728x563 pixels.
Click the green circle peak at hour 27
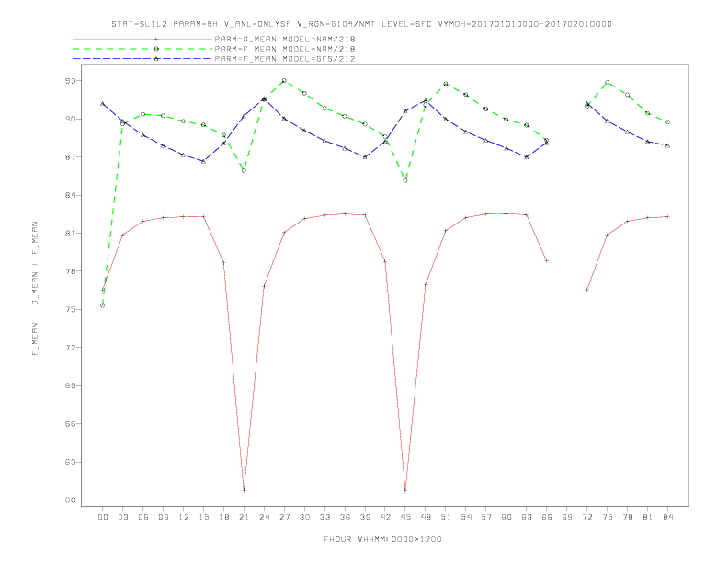click(x=284, y=81)
